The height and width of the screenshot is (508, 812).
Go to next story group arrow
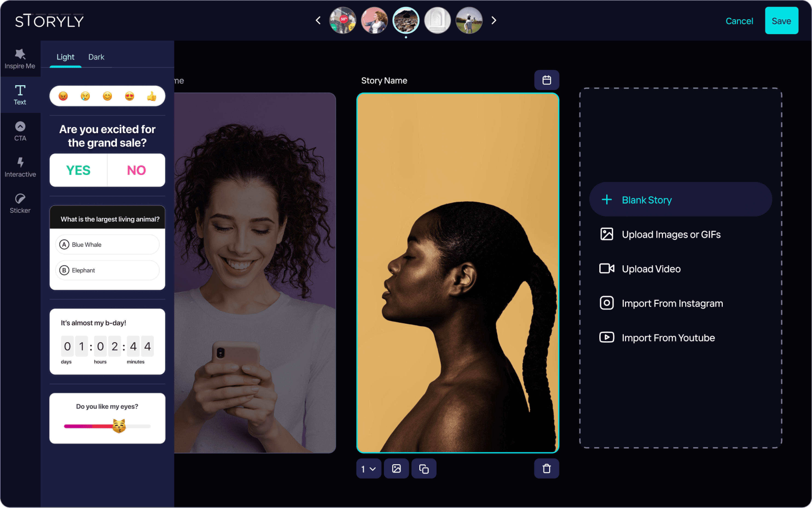(494, 20)
